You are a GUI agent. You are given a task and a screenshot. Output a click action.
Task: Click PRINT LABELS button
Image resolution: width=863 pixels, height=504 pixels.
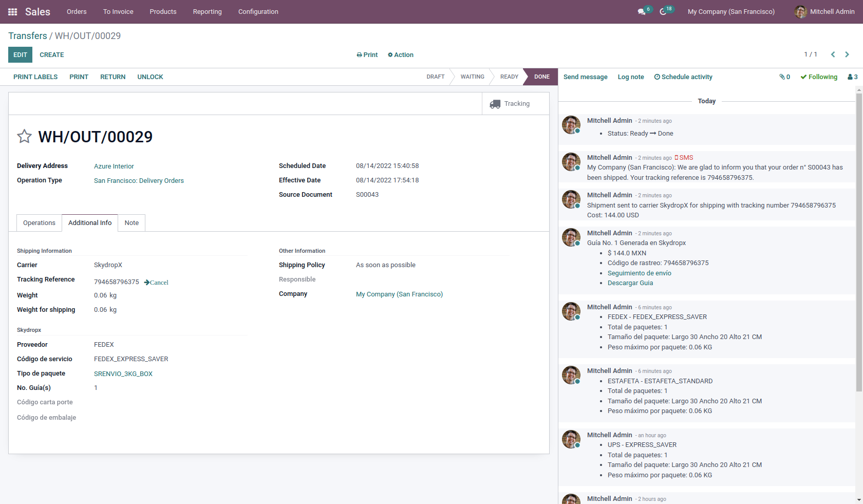[35, 77]
